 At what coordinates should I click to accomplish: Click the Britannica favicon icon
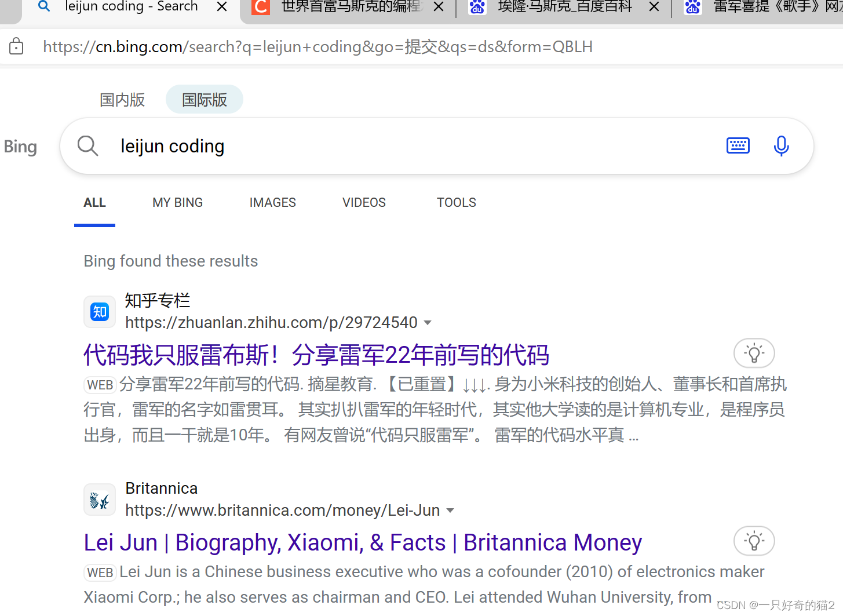click(100, 500)
